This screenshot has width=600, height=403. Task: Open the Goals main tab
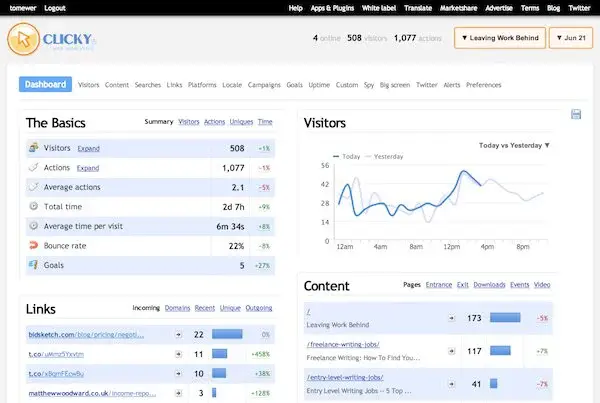(294, 85)
